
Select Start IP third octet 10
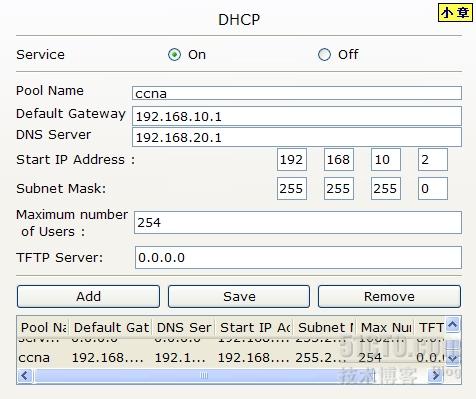(x=386, y=160)
